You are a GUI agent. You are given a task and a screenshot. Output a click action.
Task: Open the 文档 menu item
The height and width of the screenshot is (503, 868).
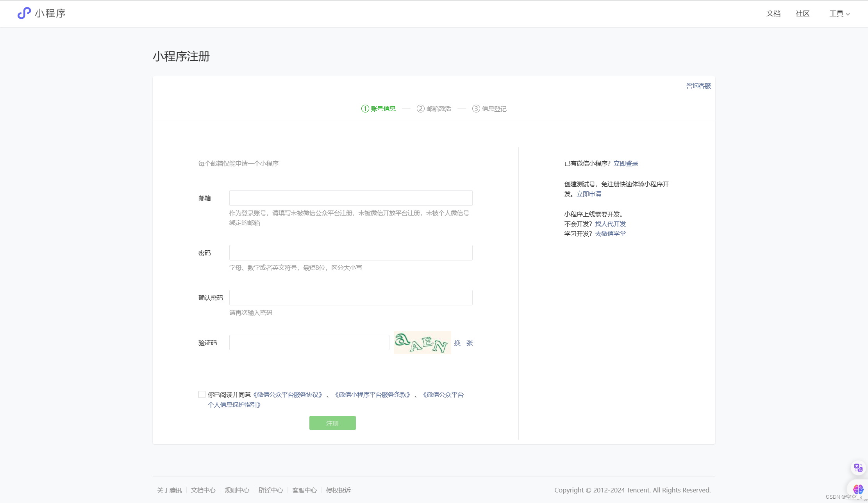(x=773, y=14)
